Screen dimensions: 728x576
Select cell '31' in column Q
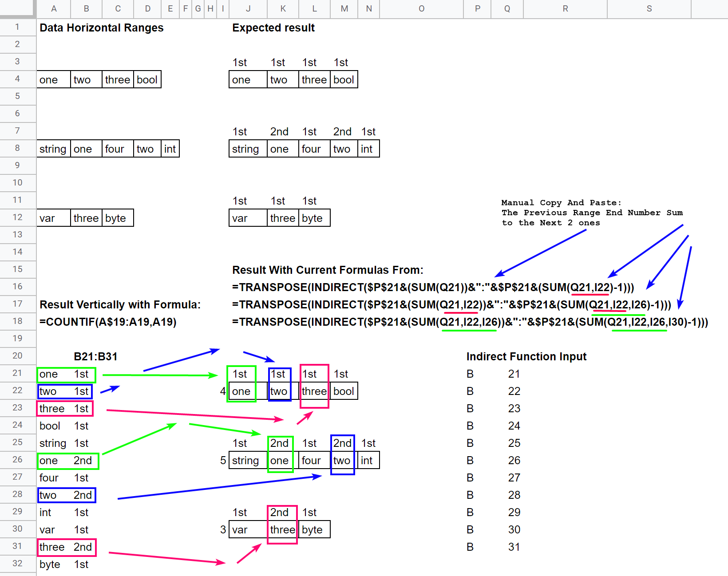[507, 547]
